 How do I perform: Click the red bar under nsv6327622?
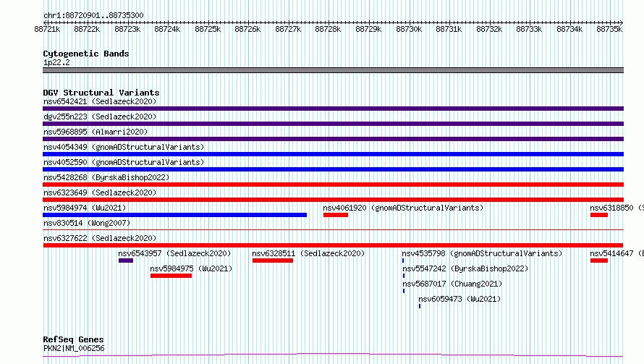(x=333, y=245)
